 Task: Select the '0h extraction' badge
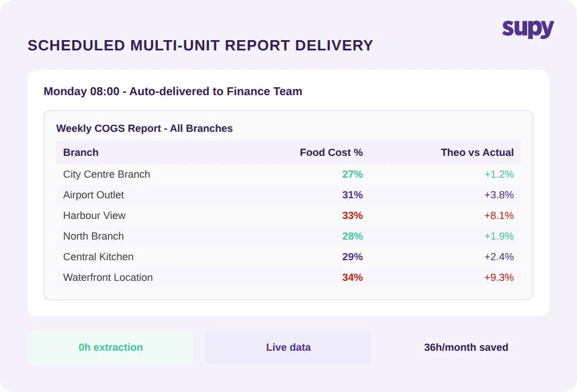coord(110,347)
